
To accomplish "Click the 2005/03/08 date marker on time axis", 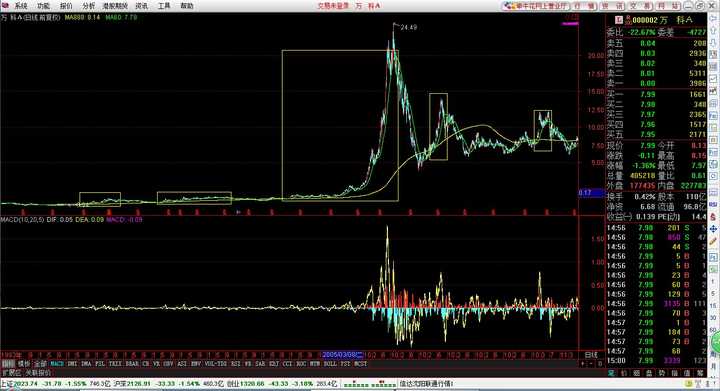I will [343, 355].
